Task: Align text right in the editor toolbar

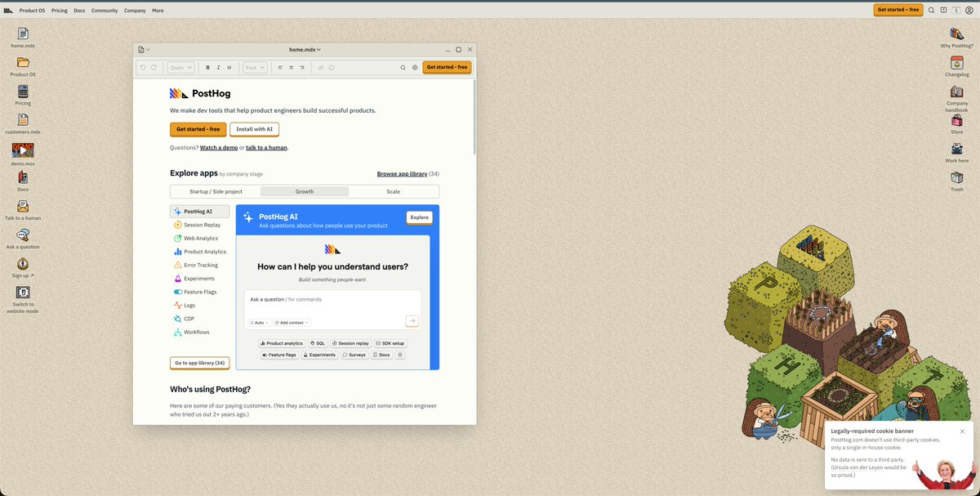Action: [302, 68]
